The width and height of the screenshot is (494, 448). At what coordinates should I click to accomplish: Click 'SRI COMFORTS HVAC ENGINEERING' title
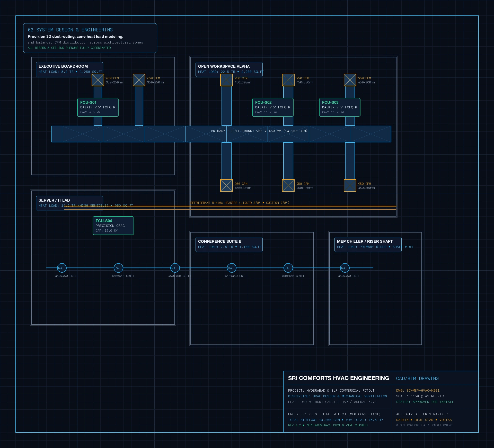click(x=339, y=378)
